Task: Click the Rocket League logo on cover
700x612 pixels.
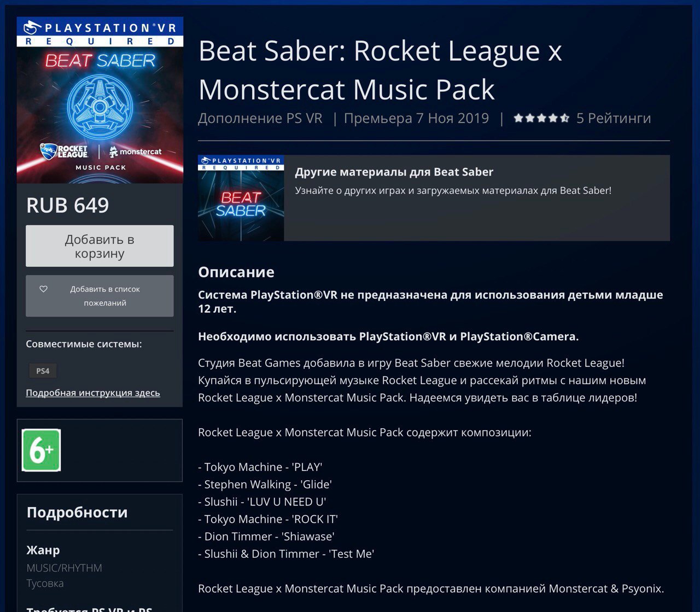Action: click(64, 151)
